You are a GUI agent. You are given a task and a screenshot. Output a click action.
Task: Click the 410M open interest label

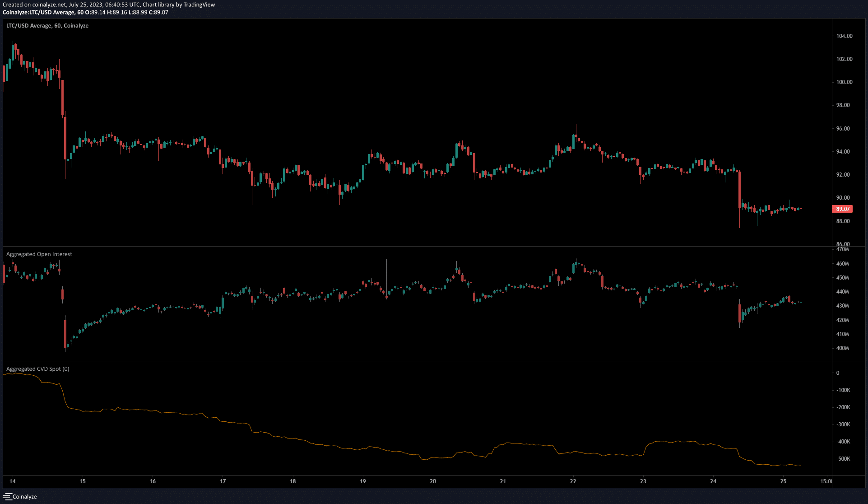pyautogui.click(x=842, y=334)
